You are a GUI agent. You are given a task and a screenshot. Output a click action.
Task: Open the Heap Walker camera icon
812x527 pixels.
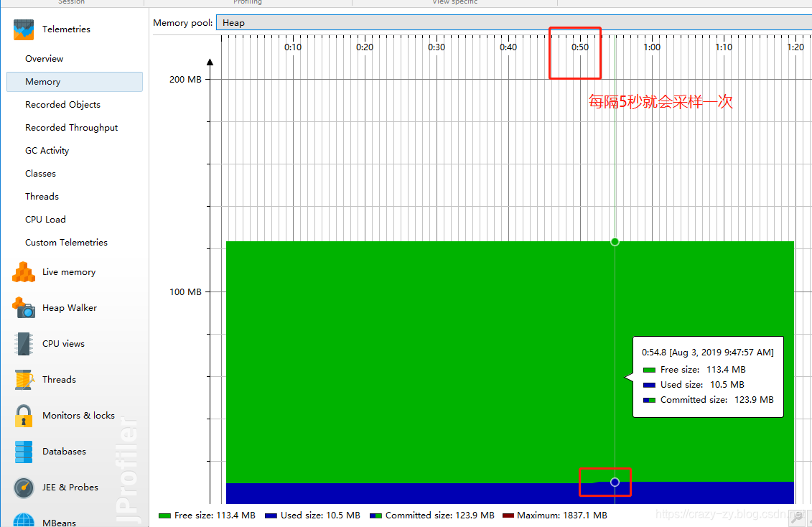[24, 307]
